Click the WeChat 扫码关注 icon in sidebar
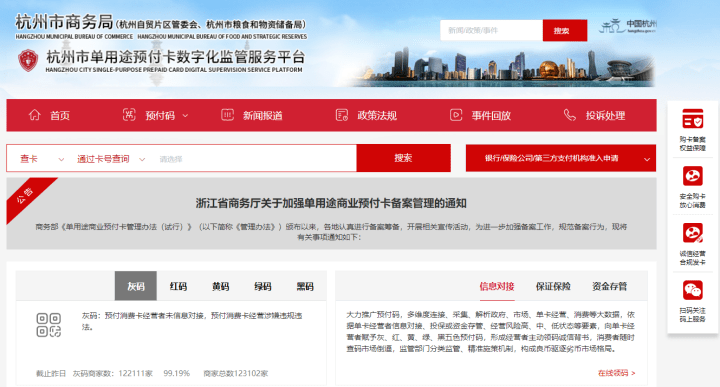 692,290
